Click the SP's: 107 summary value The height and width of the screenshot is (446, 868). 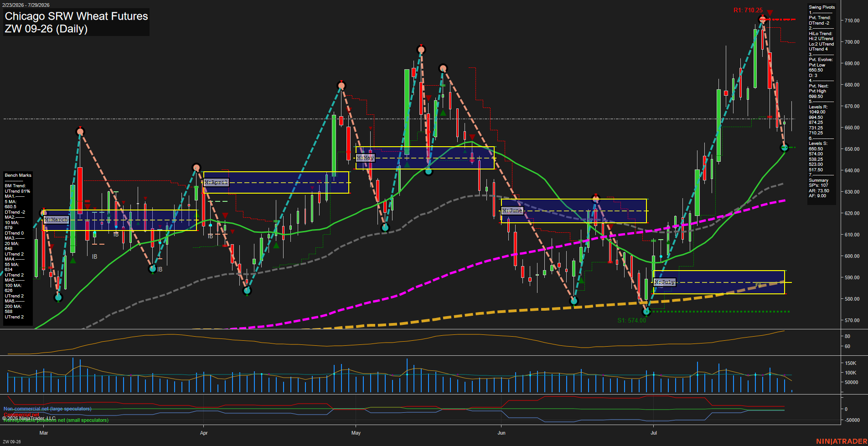(819, 185)
